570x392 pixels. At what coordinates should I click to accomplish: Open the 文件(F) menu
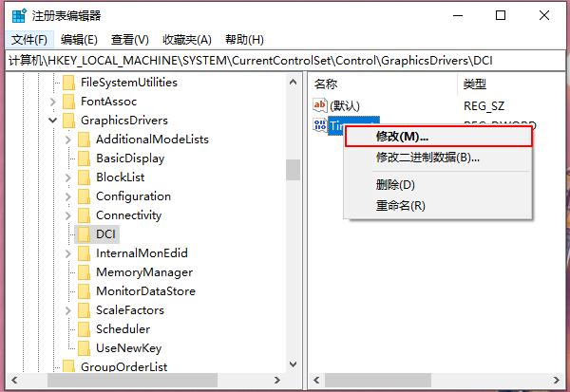point(29,39)
